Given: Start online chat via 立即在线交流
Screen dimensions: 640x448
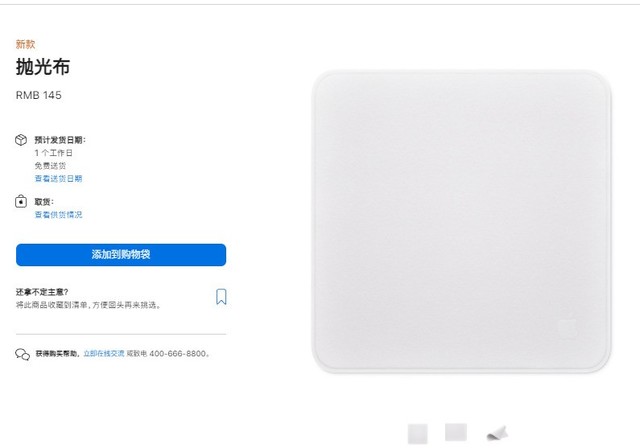Looking at the screenshot, I should (104, 353).
